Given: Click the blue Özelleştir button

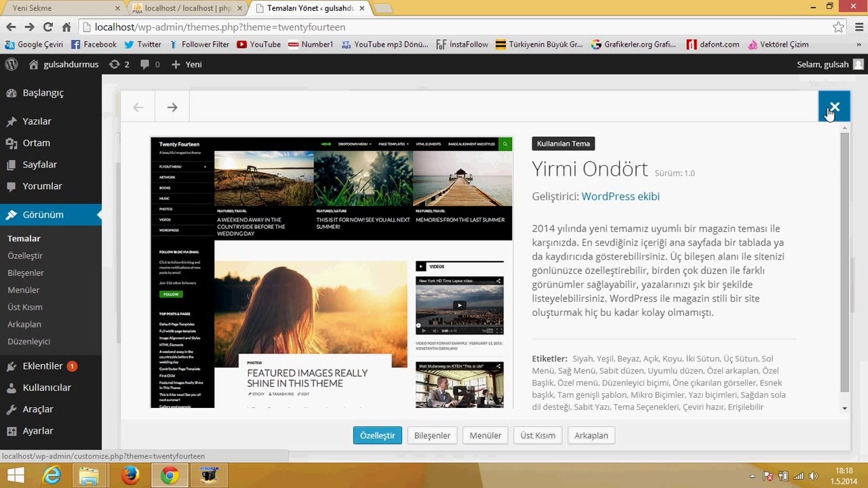Looking at the screenshot, I should point(378,435).
